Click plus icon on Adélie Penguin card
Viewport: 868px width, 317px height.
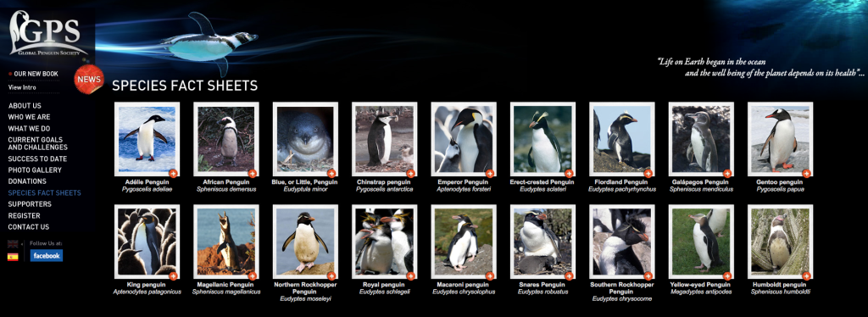coord(173,173)
